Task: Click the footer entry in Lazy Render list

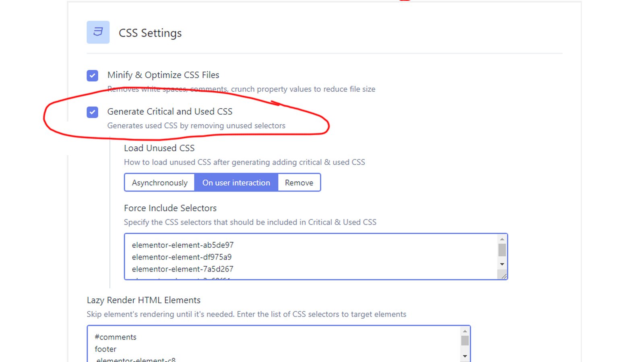Action: 105,349
